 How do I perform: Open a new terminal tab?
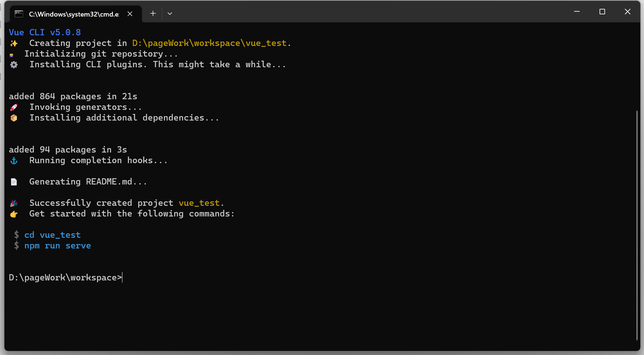[x=153, y=14]
